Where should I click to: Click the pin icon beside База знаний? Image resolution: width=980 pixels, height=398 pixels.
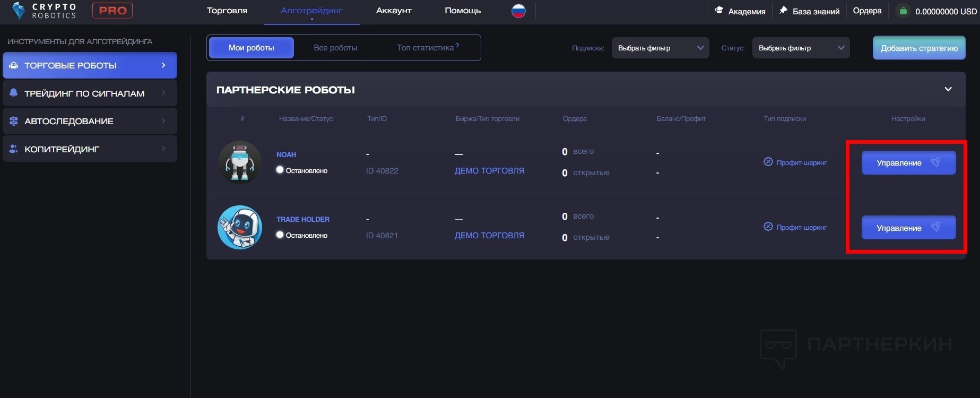point(783,11)
